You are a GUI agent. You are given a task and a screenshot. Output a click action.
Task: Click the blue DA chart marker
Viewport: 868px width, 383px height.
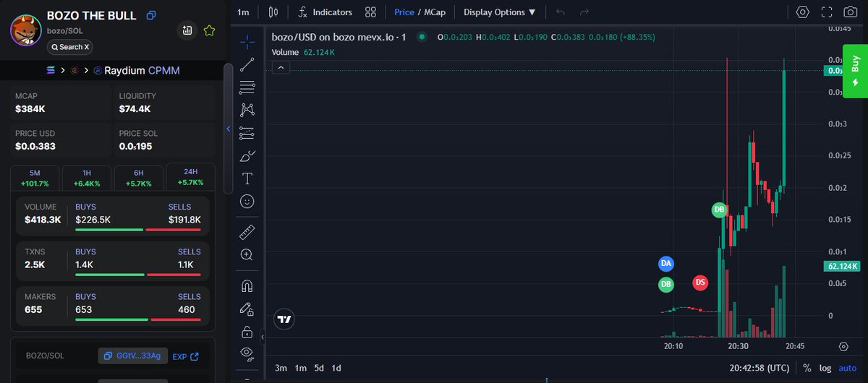point(666,264)
